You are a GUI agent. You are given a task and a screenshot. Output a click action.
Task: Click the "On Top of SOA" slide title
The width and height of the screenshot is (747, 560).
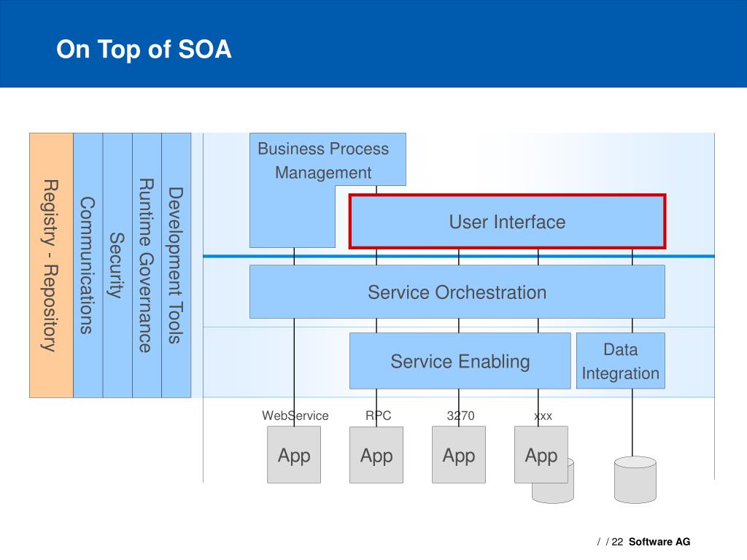pyautogui.click(x=144, y=50)
